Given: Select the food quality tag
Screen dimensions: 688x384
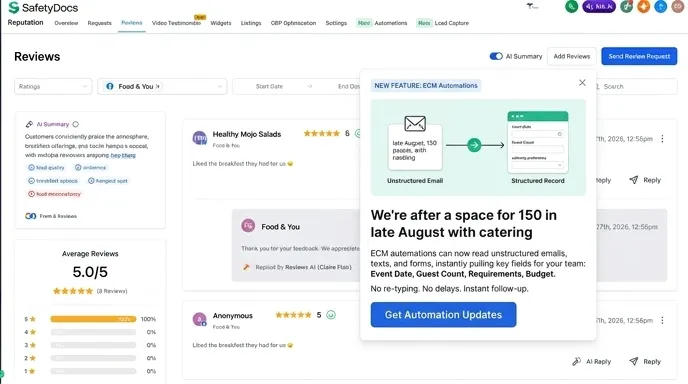Looking at the screenshot, I should 46,168.
